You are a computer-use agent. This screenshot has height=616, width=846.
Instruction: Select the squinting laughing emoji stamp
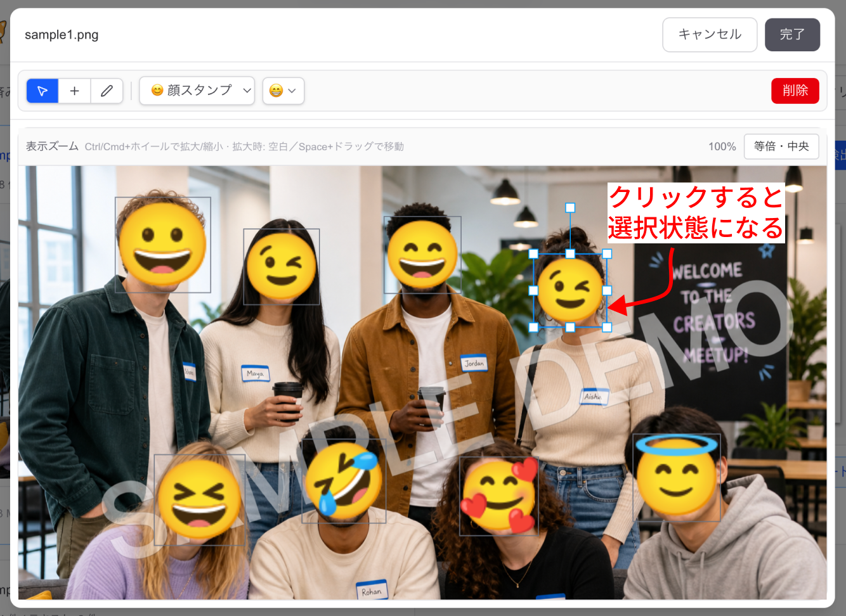pyautogui.click(x=200, y=500)
